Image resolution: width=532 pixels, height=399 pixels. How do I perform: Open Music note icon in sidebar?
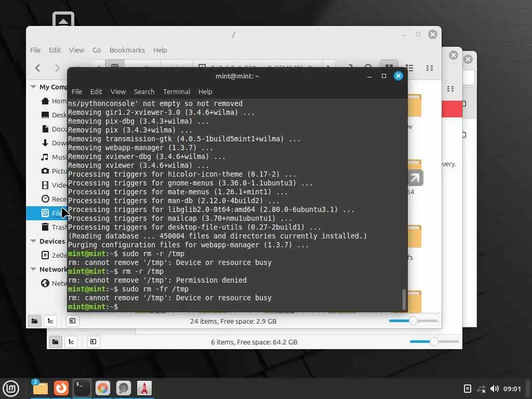click(45, 157)
